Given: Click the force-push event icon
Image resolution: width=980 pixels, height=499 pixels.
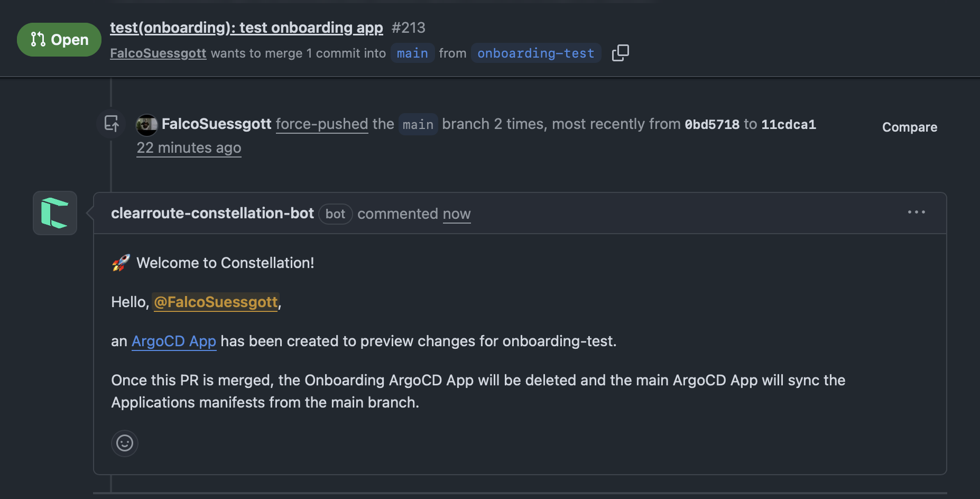Looking at the screenshot, I should point(112,124).
